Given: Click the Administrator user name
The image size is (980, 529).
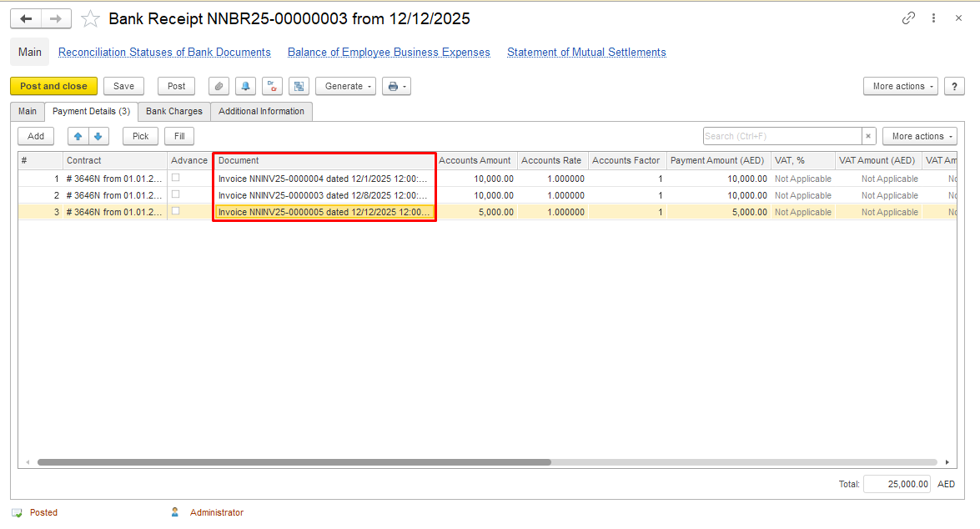Looking at the screenshot, I should click(x=217, y=513).
